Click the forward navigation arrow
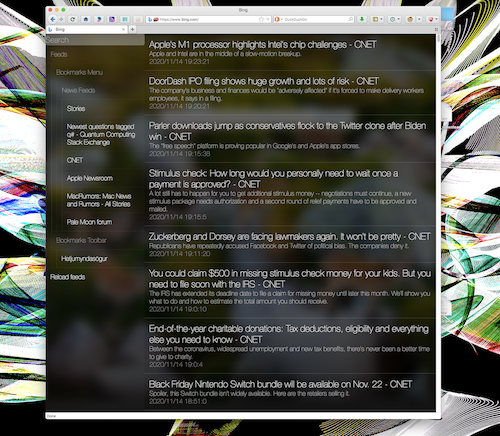Screen dimensions: 500x436 [61, 19]
